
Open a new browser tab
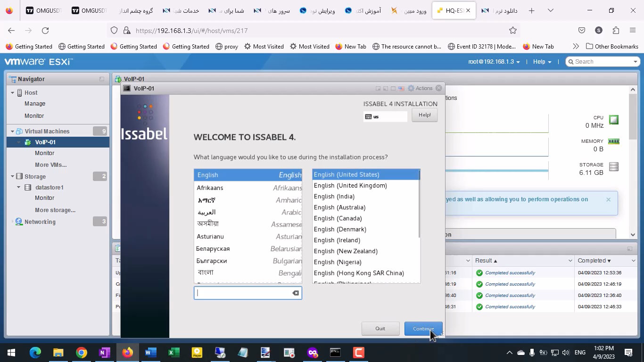(531, 10)
